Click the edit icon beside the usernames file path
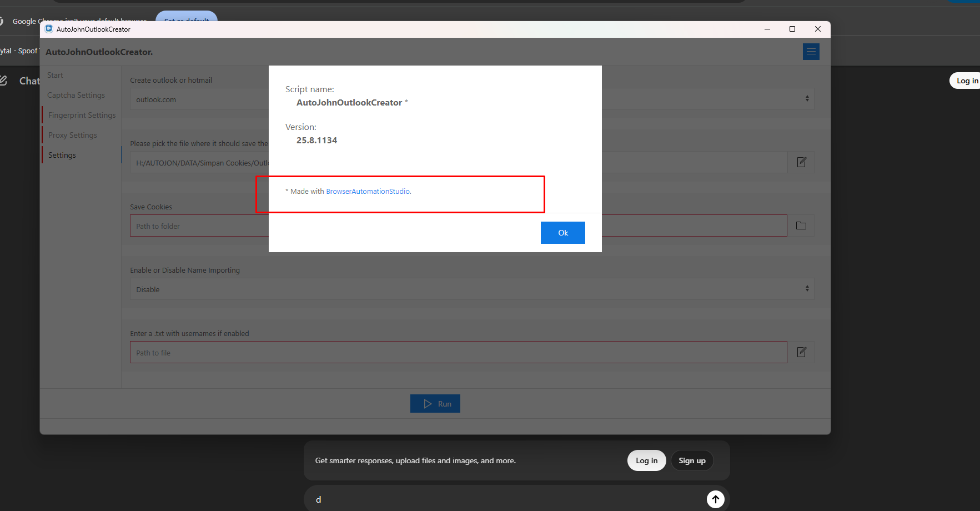 pos(801,352)
